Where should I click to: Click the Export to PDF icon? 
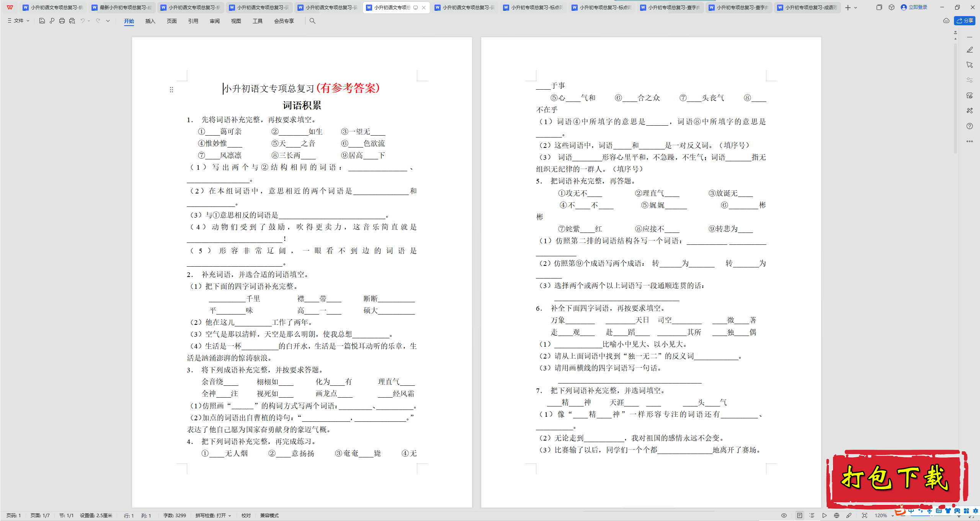pos(52,21)
